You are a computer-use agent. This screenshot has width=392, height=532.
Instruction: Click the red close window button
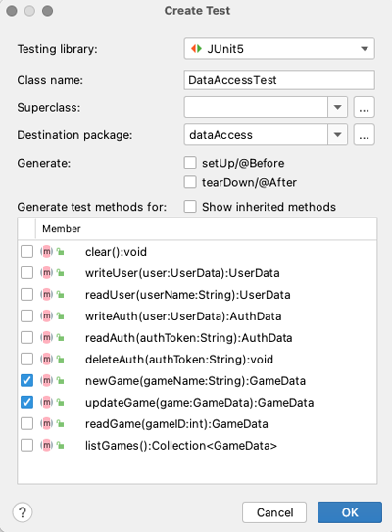coord(12,11)
